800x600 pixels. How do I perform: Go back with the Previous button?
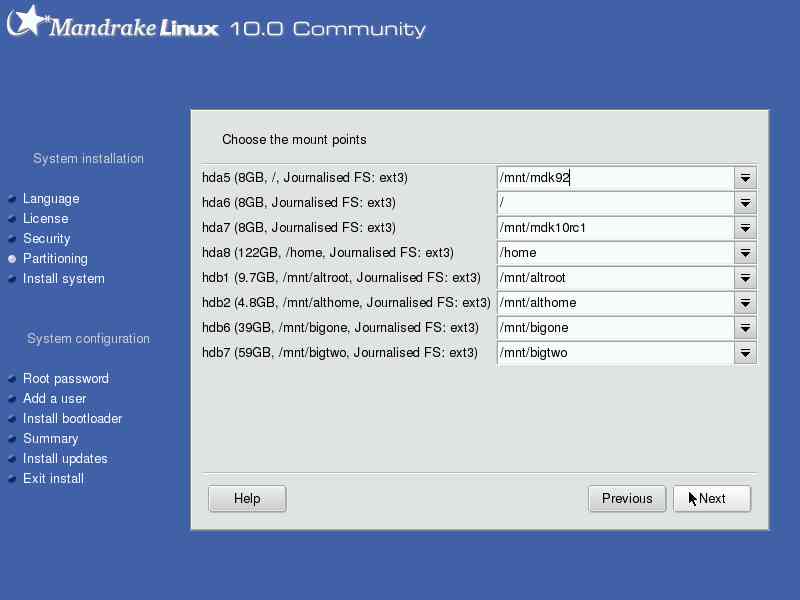pyautogui.click(x=627, y=498)
